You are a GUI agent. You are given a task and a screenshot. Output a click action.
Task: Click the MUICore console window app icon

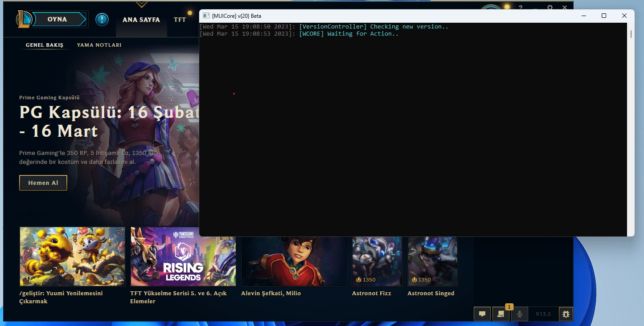[206, 16]
